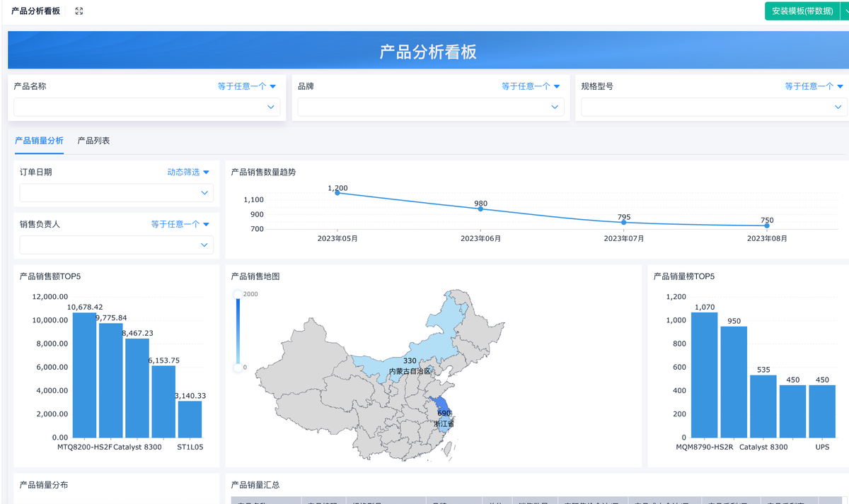Screen dimensions: 849x504
Task: Switch to the 产品列表 tab
Action: tap(93, 141)
